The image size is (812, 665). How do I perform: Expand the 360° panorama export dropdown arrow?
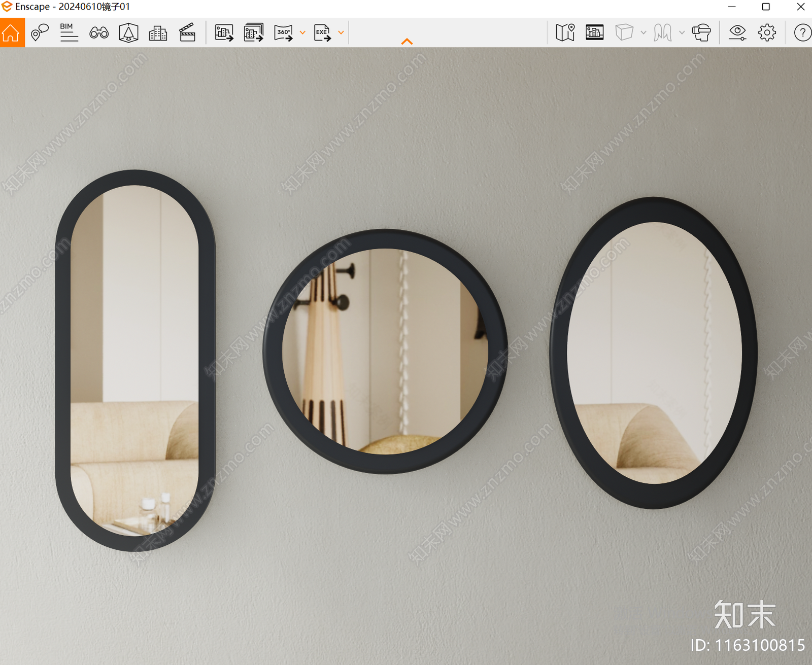(302, 33)
